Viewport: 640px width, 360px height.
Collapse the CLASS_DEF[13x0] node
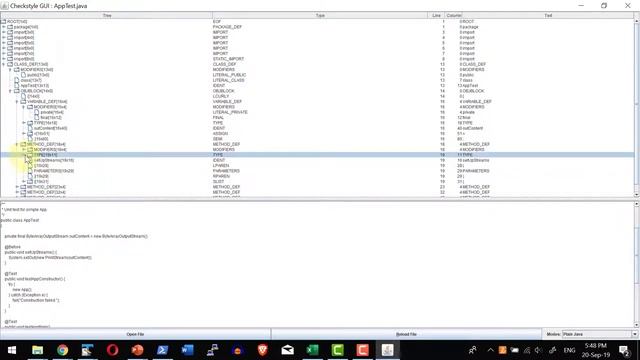[x=4, y=64]
